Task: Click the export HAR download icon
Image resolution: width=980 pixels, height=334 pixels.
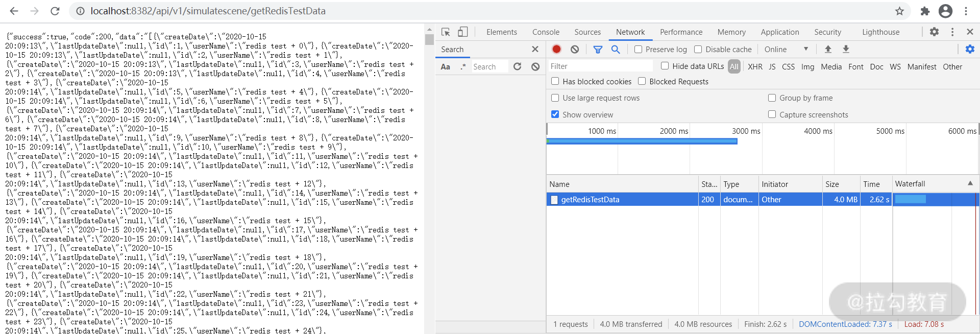Action: coord(846,49)
